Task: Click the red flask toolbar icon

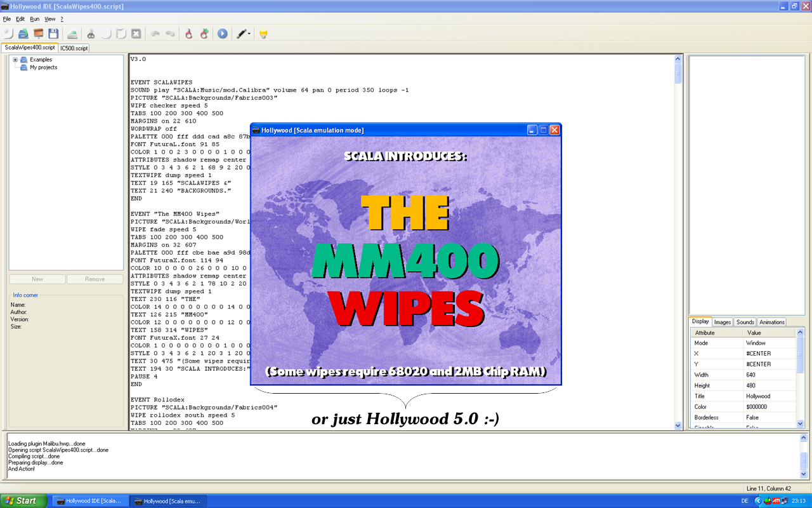Action: point(188,34)
